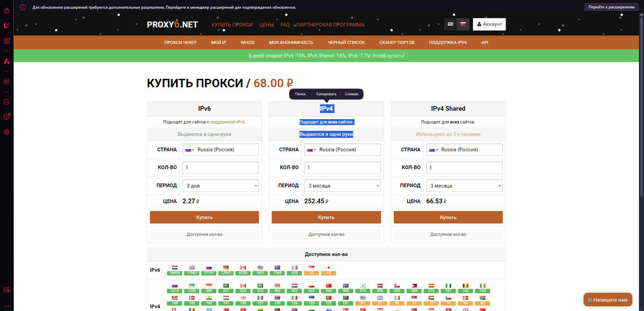This screenshot has width=644, height=311.
Task: Choose Копировать in selection popup
Action: [x=326, y=94]
